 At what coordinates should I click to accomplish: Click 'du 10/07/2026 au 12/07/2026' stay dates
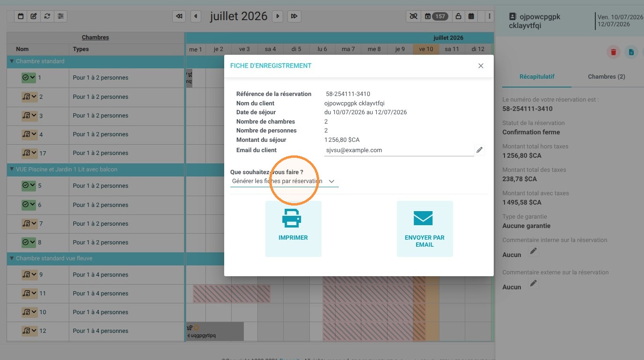pyautogui.click(x=366, y=112)
